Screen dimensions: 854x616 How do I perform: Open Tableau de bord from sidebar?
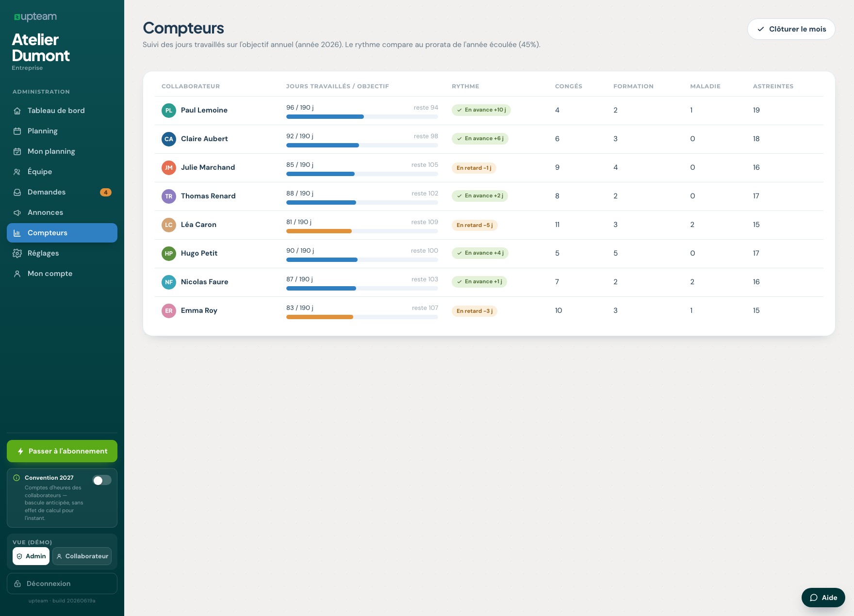point(62,111)
